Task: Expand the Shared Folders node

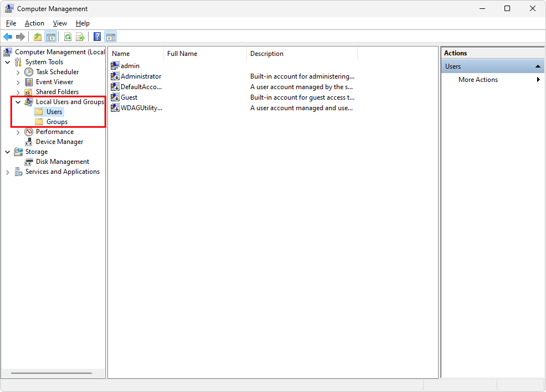Action: 18,92
